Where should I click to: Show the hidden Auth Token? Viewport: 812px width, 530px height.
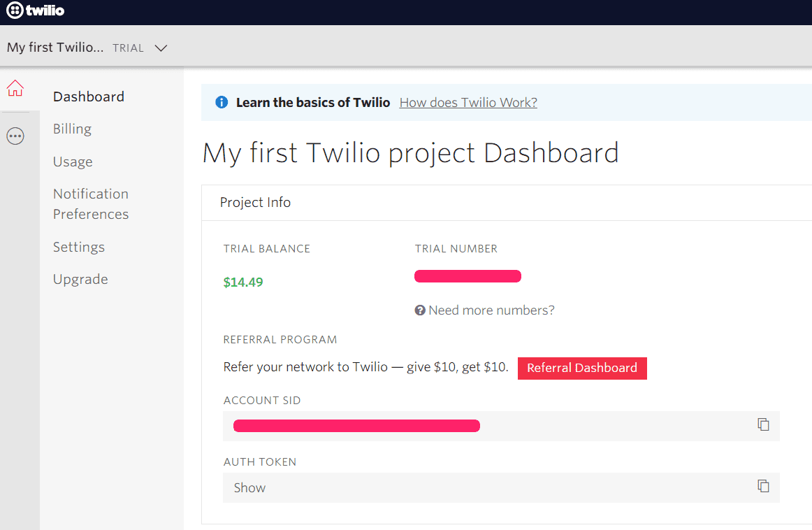coord(249,488)
